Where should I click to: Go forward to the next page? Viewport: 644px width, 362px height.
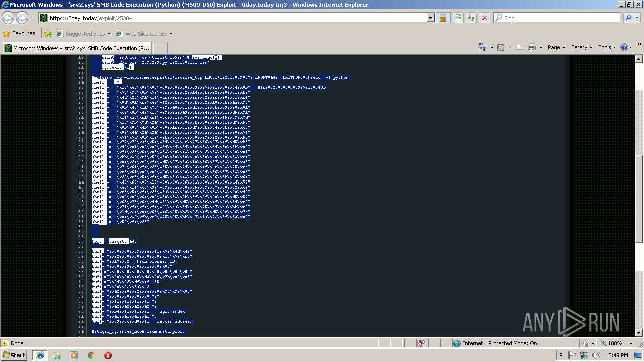(22, 18)
